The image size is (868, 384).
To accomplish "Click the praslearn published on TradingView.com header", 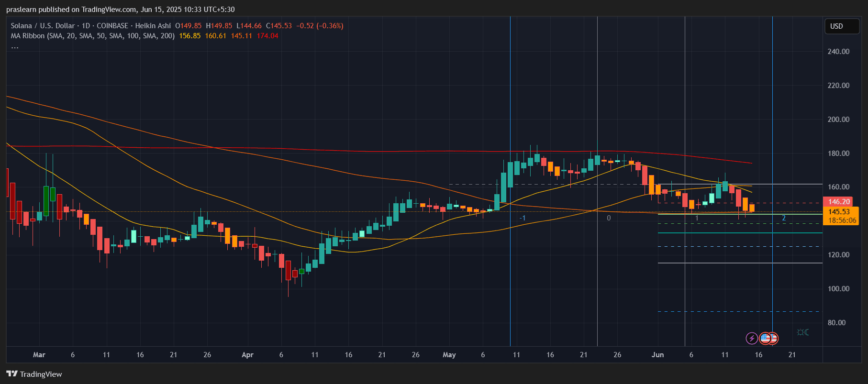I will [120, 10].
